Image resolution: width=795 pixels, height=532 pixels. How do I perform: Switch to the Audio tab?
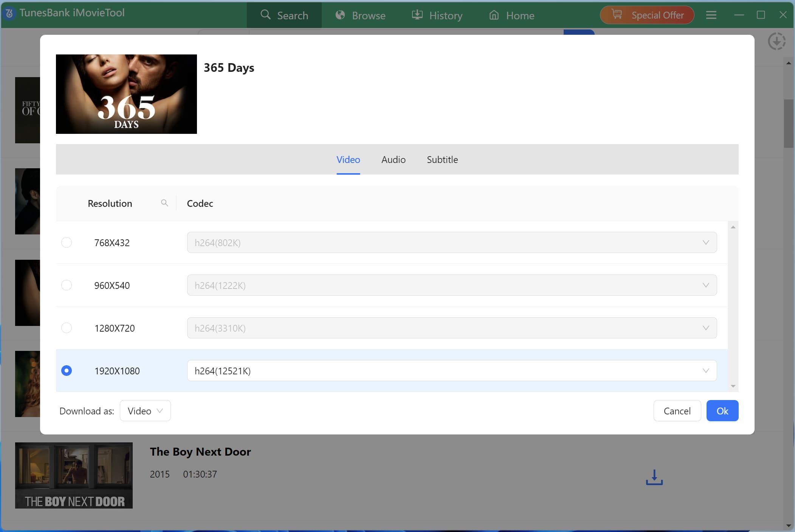(x=393, y=160)
